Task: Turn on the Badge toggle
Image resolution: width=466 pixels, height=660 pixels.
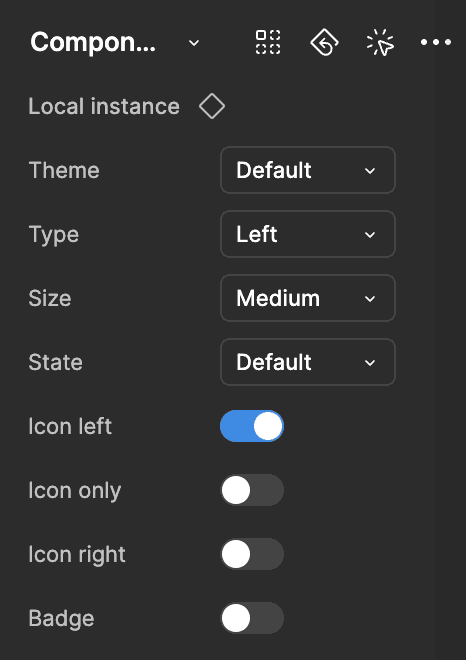Action: coord(252,618)
